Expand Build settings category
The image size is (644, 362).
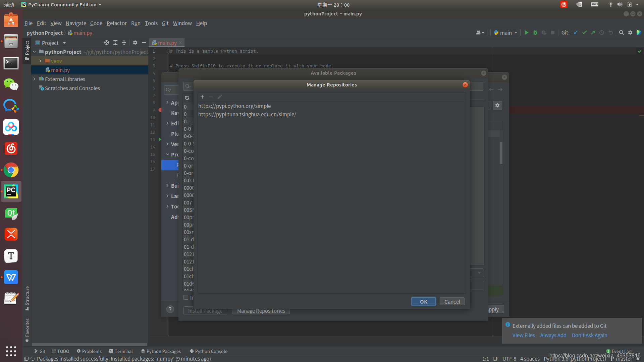167,186
